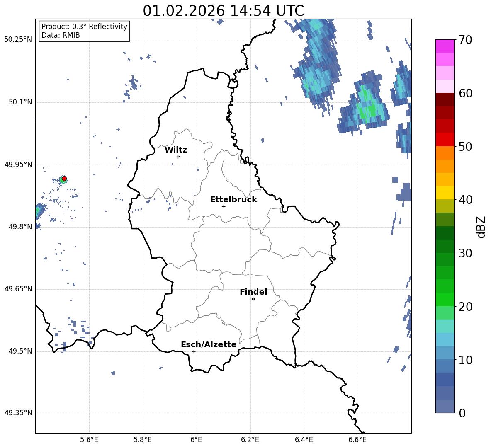Click the orange colorbar swatch just below 50
Screen dimensions: 491x448
point(445,153)
